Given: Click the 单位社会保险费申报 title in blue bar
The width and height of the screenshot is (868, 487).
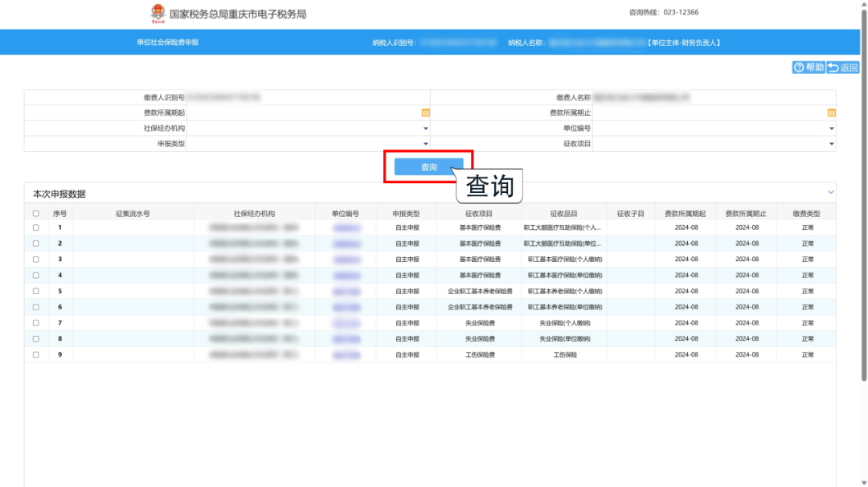Looking at the screenshot, I should pos(167,42).
